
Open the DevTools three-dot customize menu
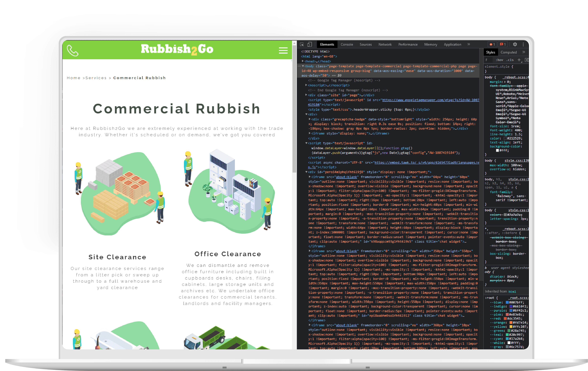pos(523,44)
